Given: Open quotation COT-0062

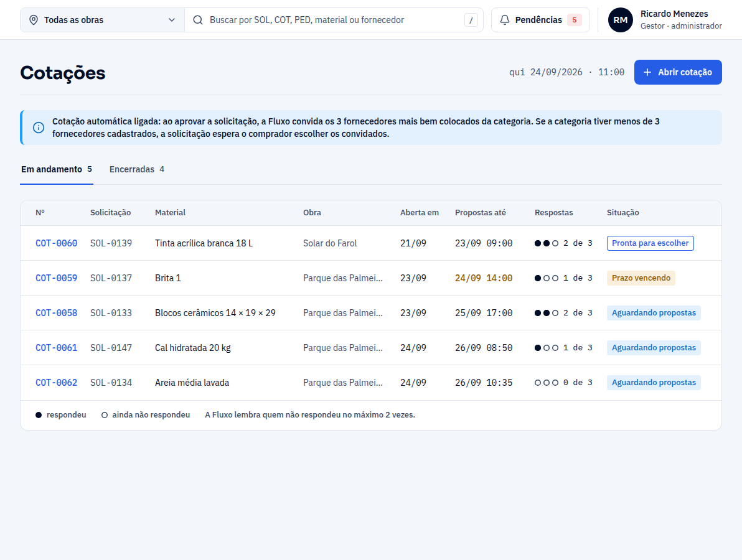Looking at the screenshot, I should pos(56,383).
